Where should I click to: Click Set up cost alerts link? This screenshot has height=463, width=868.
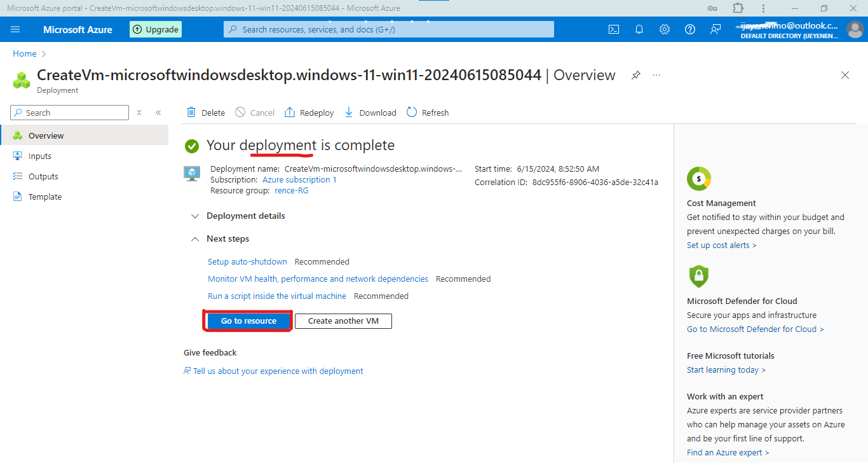tap(722, 245)
